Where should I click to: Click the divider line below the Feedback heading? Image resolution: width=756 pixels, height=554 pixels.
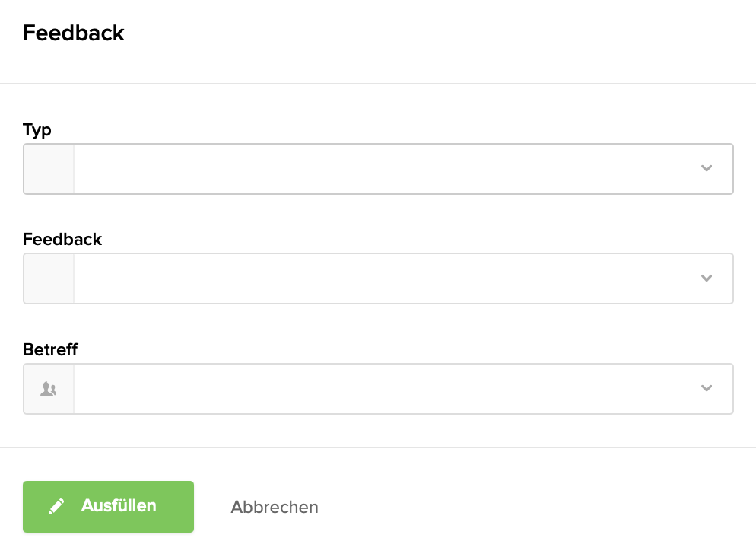pyautogui.click(x=378, y=83)
